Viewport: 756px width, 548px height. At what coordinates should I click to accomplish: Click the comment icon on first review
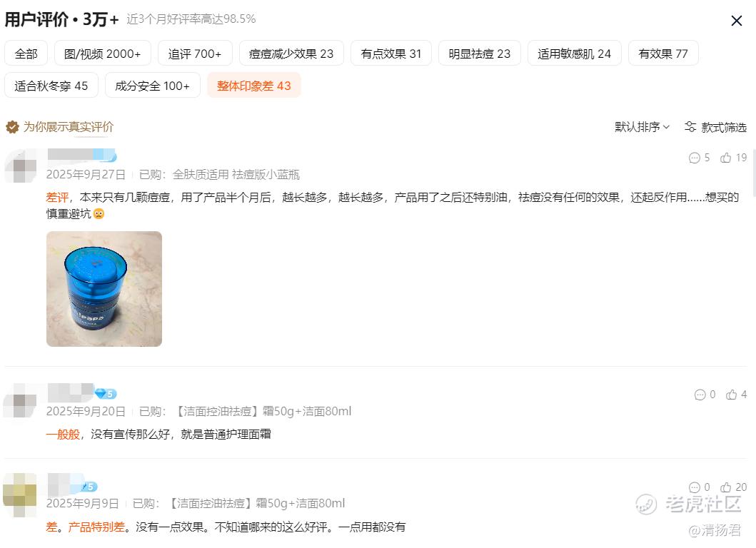[694, 158]
